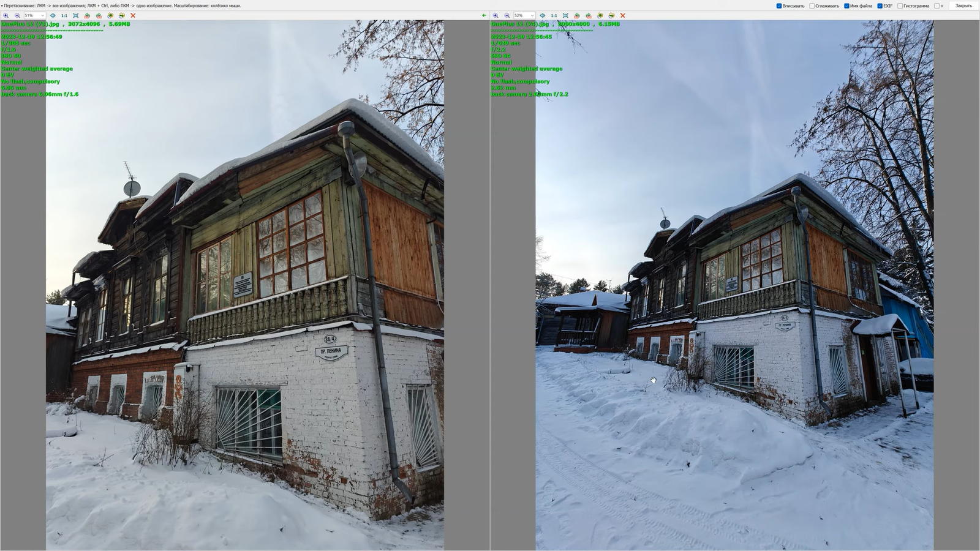This screenshot has height=551, width=980.
Task: Rotate left image counterclockwise
Action: click(87, 15)
